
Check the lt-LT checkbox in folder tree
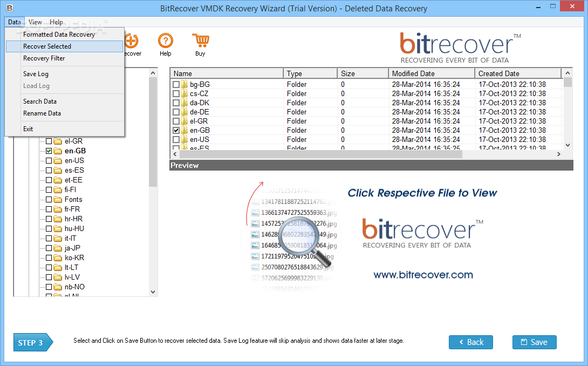[x=49, y=268]
